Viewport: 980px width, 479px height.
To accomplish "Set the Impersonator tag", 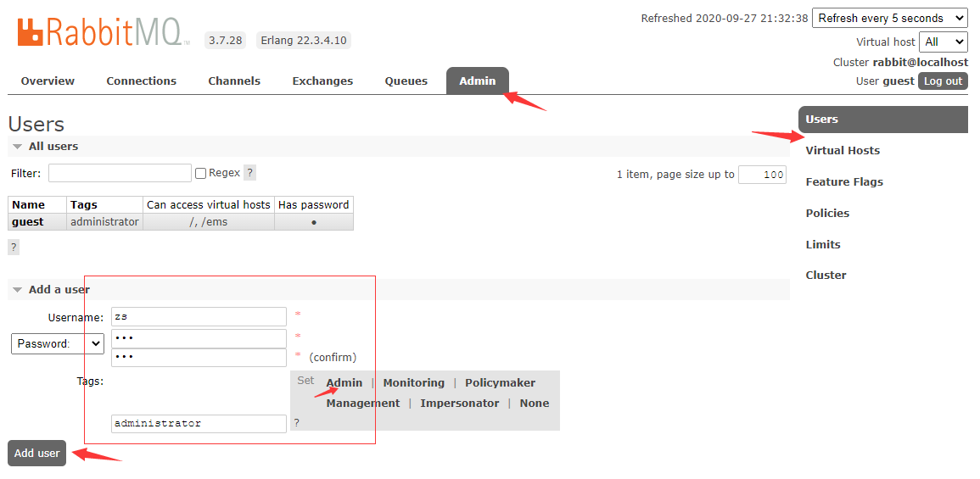I will 459,404.
